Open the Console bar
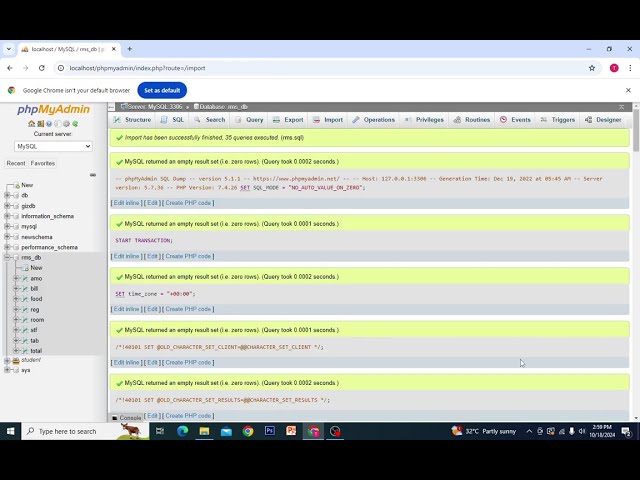640x480 pixels. tap(127, 418)
